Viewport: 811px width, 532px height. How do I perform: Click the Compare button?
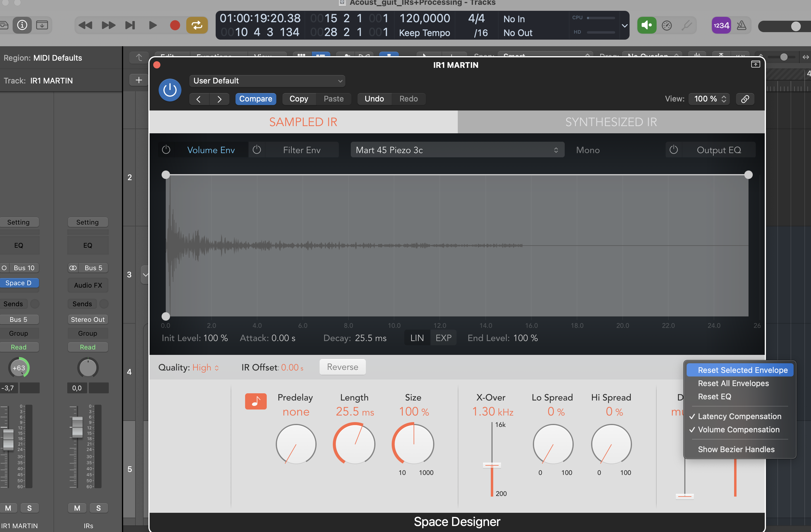click(256, 99)
